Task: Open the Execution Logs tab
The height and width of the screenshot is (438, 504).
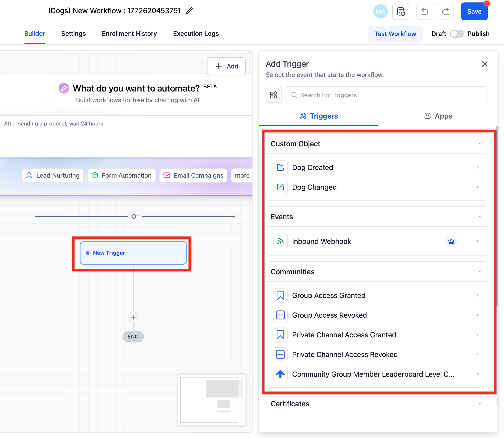Action: pos(196,34)
